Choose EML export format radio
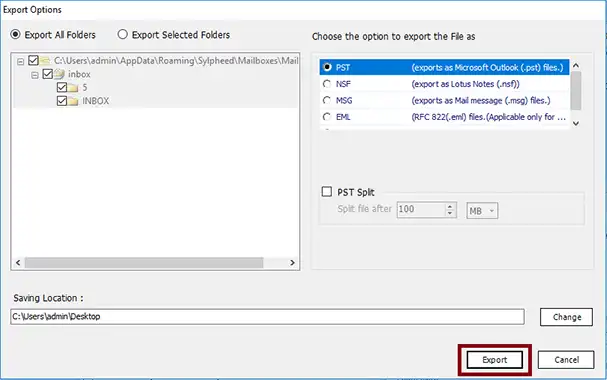The width and height of the screenshot is (607, 380). [x=327, y=117]
